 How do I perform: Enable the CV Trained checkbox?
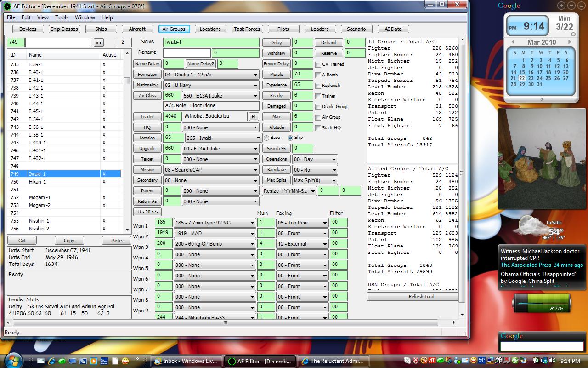tap(318, 64)
